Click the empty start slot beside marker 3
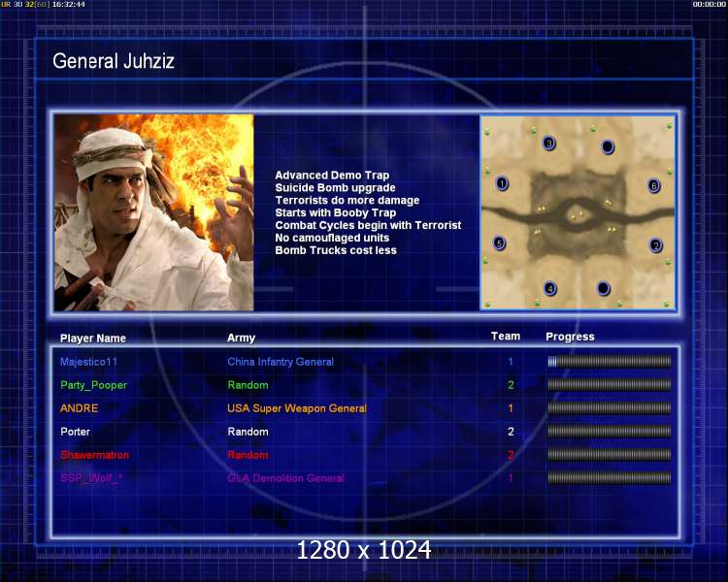The height and width of the screenshot is (582, 728). (608, 147)
